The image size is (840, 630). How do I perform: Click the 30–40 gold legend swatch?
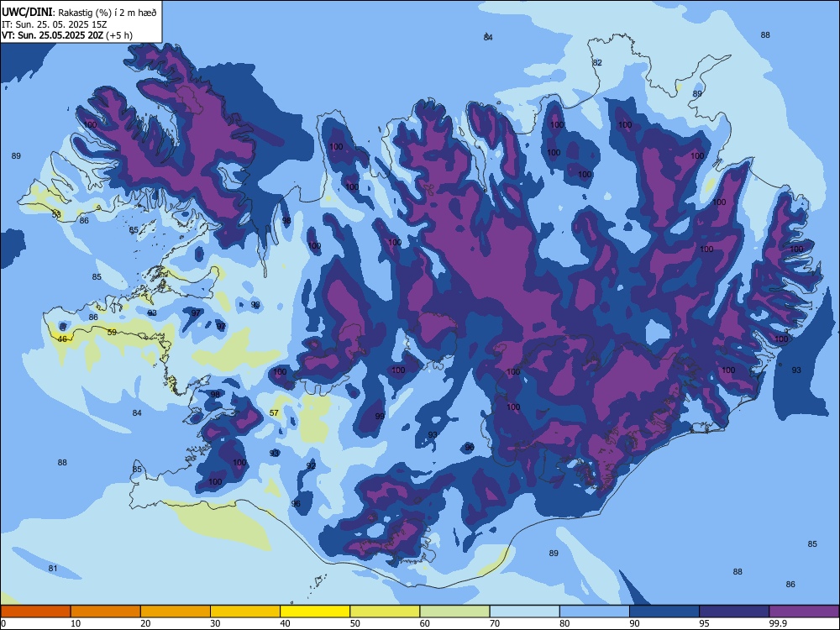point(245,612)
